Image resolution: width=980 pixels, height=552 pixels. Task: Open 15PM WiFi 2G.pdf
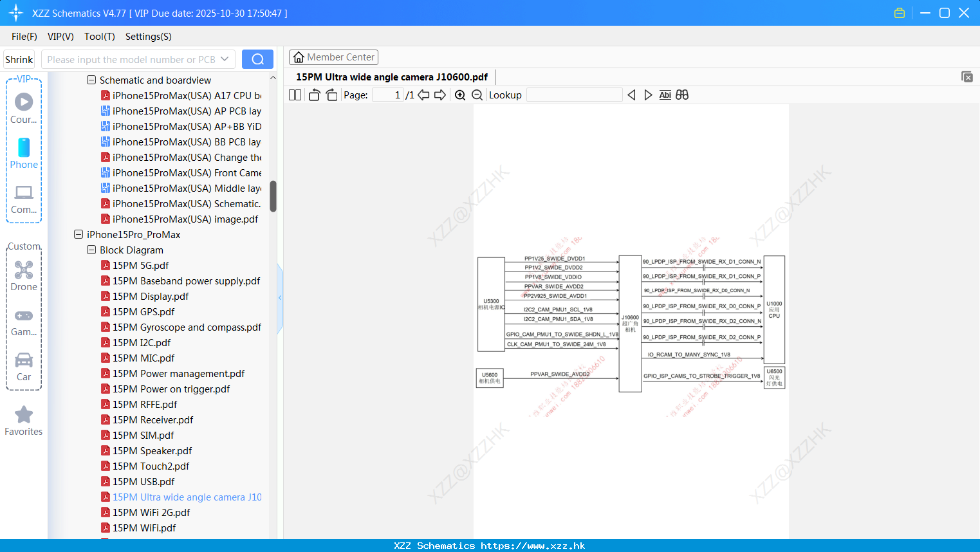145,513
